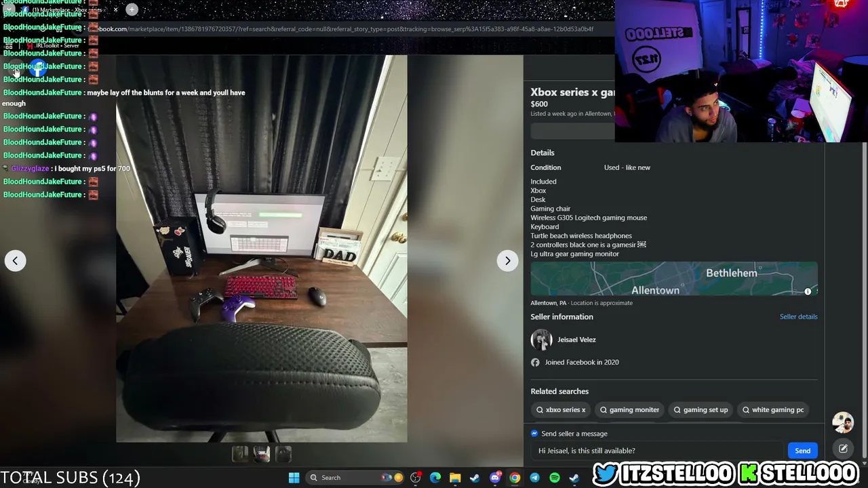This screenshot has height=488, width=868.
Task: Open Jeisael Velez seller profile name
Action: point(576,340)
